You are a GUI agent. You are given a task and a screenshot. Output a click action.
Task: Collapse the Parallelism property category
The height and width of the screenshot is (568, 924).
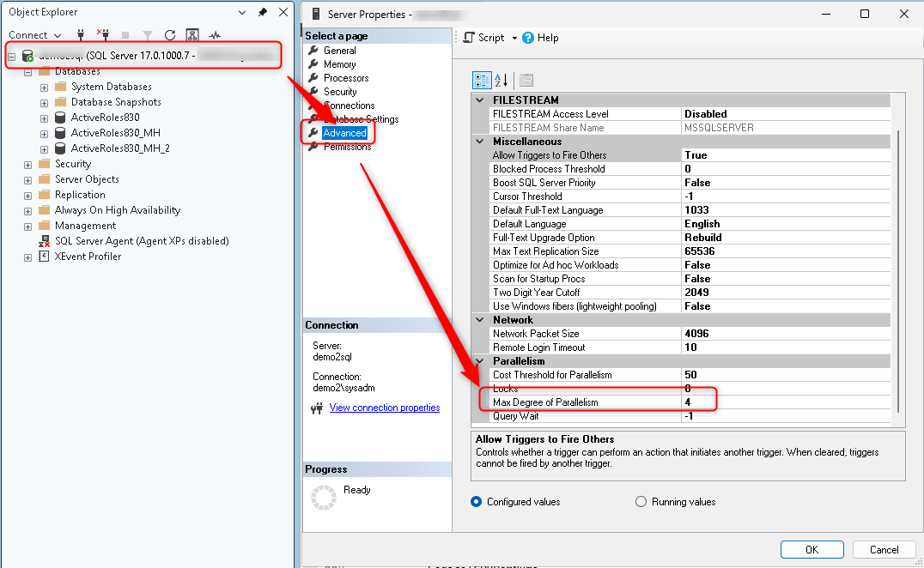[x=480, y=361]
